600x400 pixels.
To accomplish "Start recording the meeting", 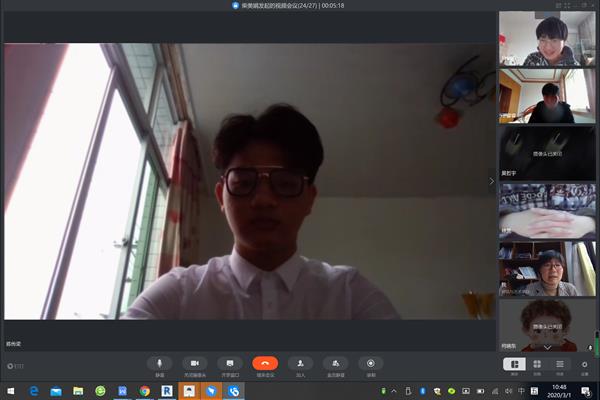I will (x=371, y=364).
